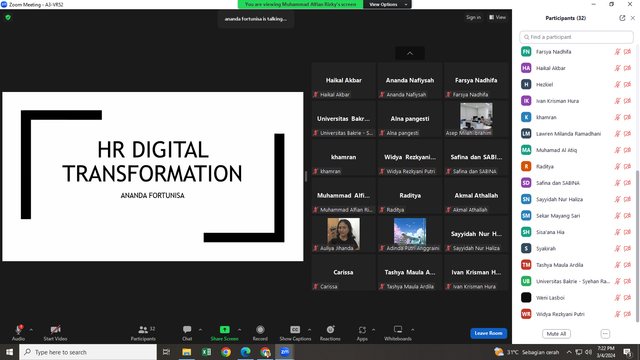Viewport: 640px width, 360px height.
Task: Open Task View on the taskbar
Action: (166, 352)
